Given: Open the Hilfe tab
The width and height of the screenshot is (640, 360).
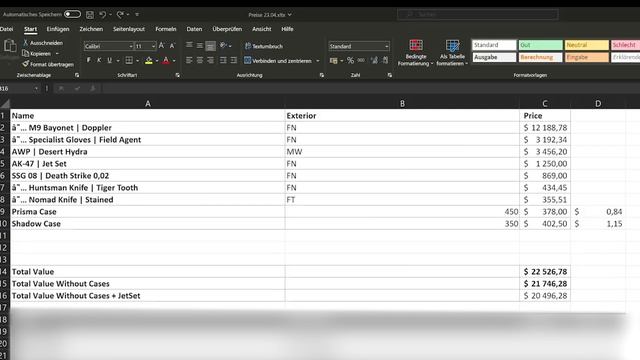Looking at the screenshot, I should [x=287, y=29].
